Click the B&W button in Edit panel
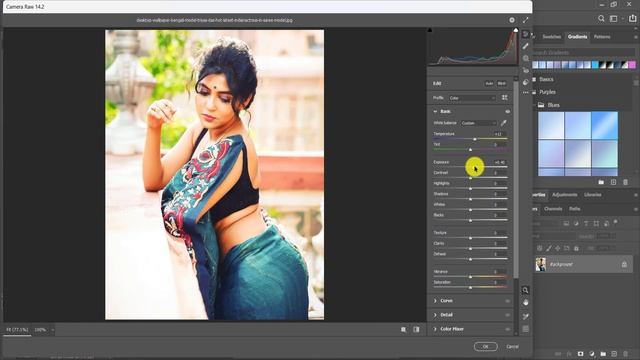The height and width of the screenshot is (360, 640). (x=502, y=83)
